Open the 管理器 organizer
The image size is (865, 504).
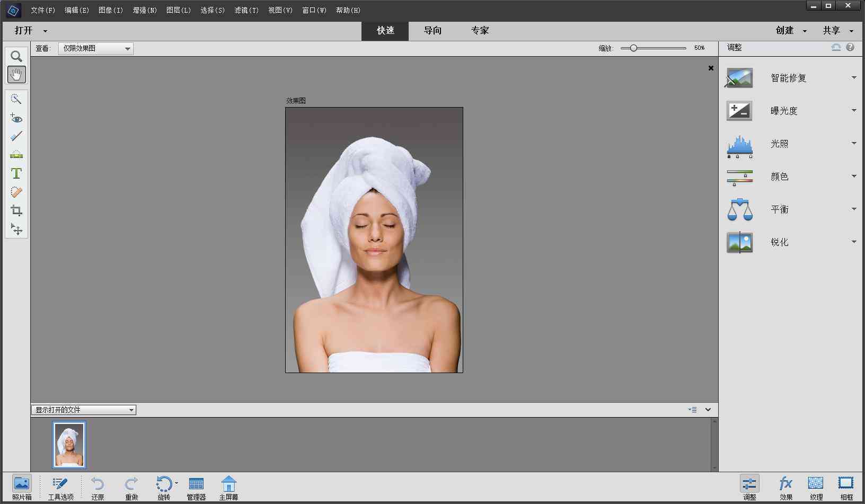click(x=196, y=488)
